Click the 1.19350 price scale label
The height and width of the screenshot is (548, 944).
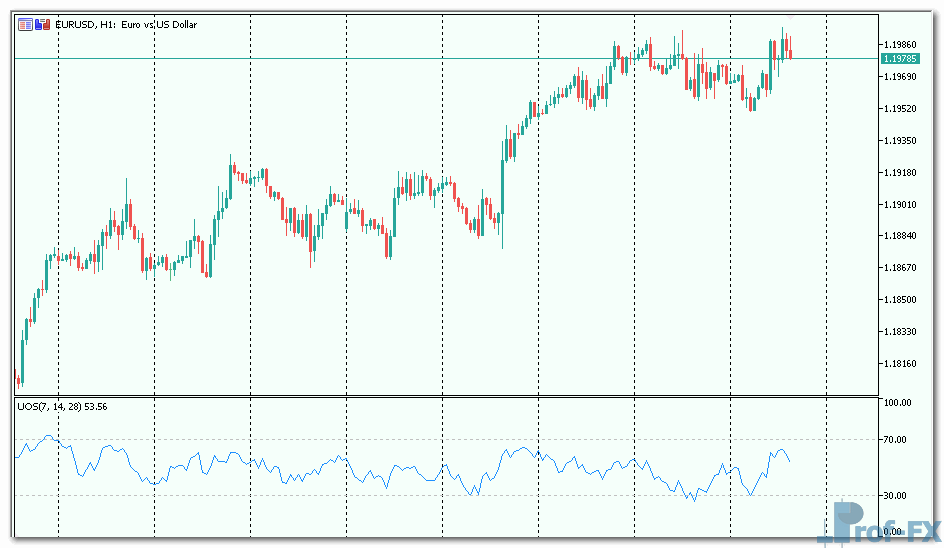(x=901, y=141)
